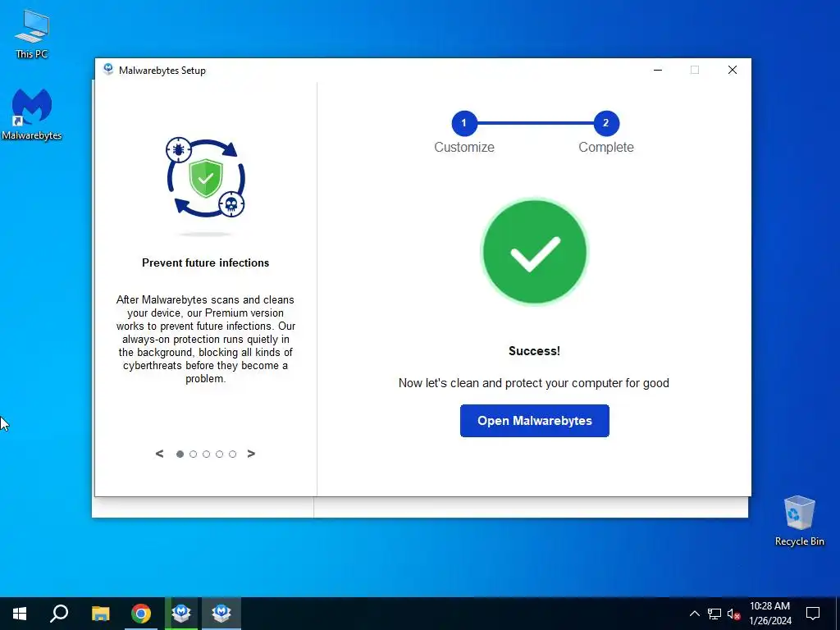Open the notification center icon

point(813,614)
